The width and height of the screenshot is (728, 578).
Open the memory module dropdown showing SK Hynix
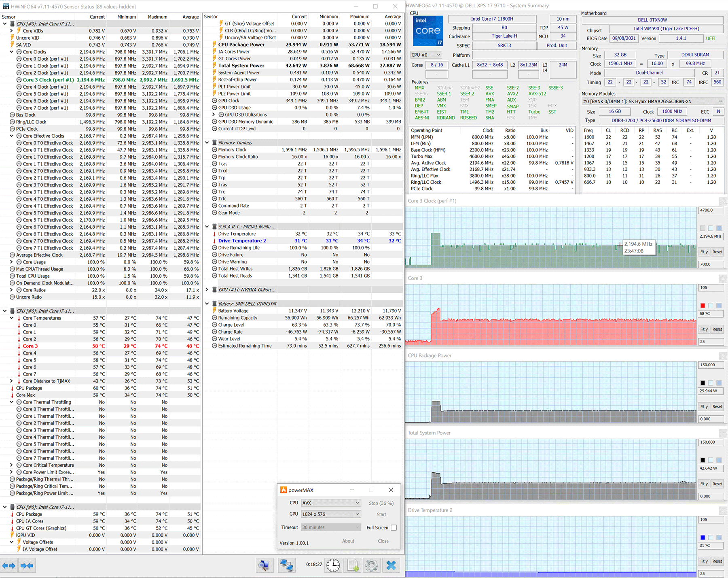coord(652,101)
